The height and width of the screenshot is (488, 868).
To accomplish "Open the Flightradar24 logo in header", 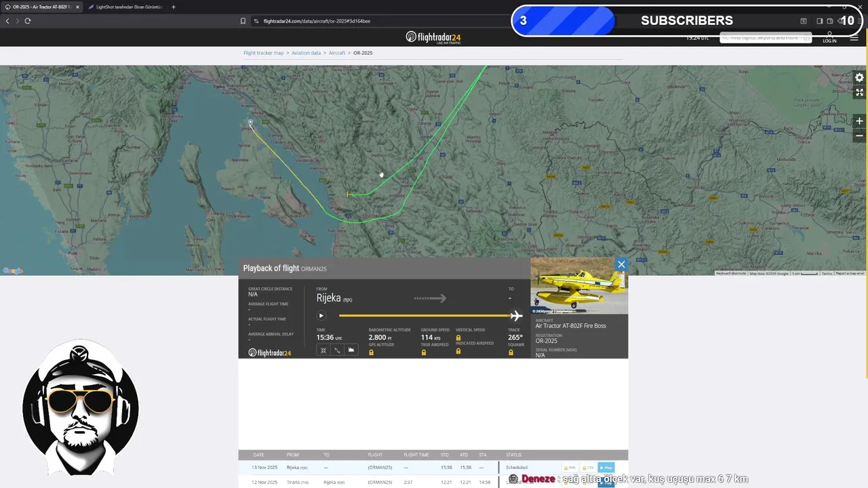I will click(x=433, y=37).
